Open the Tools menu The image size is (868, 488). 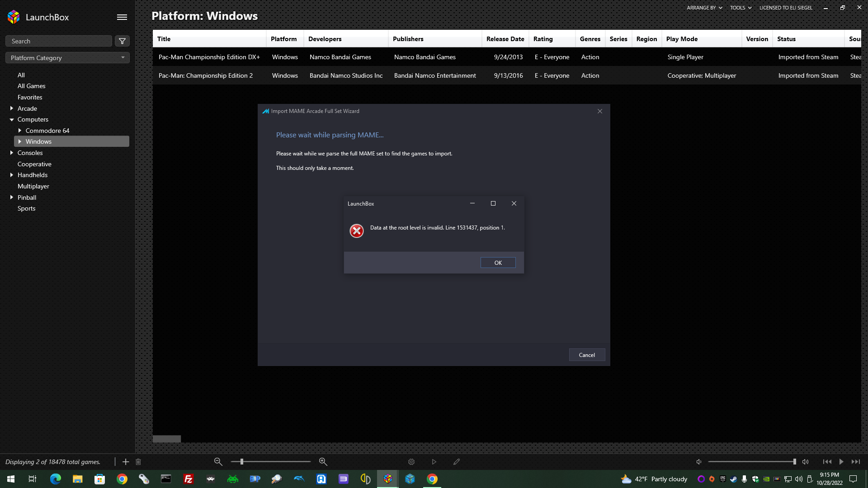coord(741,8)
